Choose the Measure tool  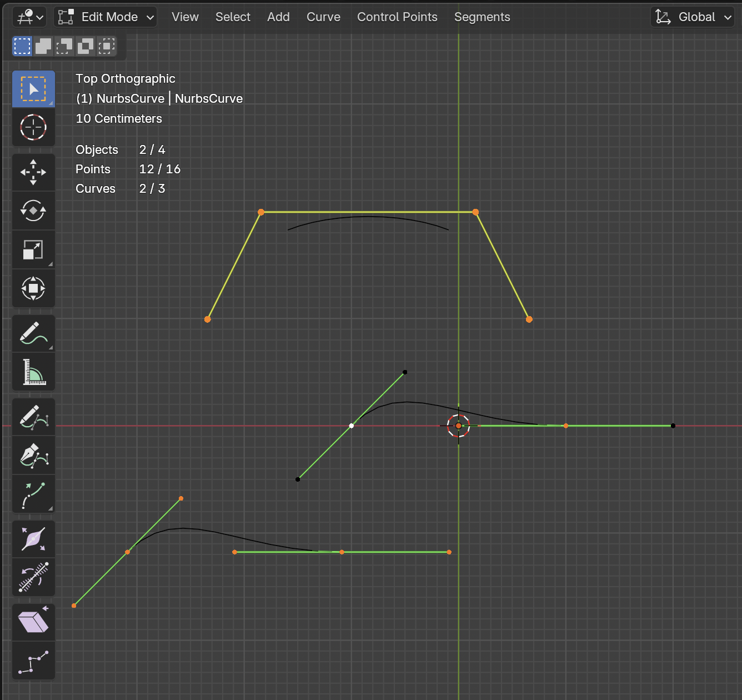tap(33, 372)
